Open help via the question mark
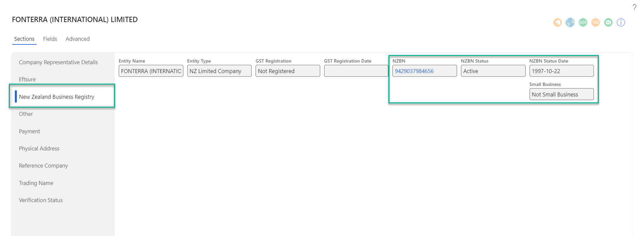644x236 pixels. click(634, 7)
